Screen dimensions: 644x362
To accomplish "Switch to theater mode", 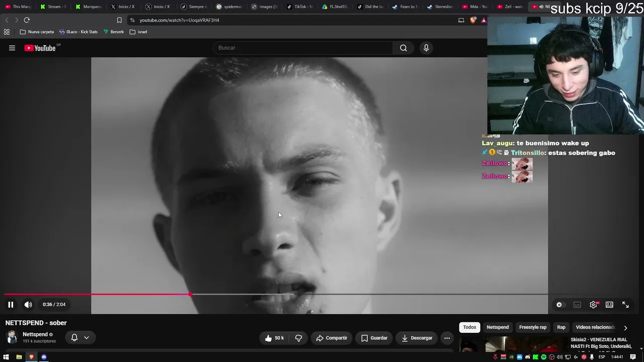I will tap(609, 305).
